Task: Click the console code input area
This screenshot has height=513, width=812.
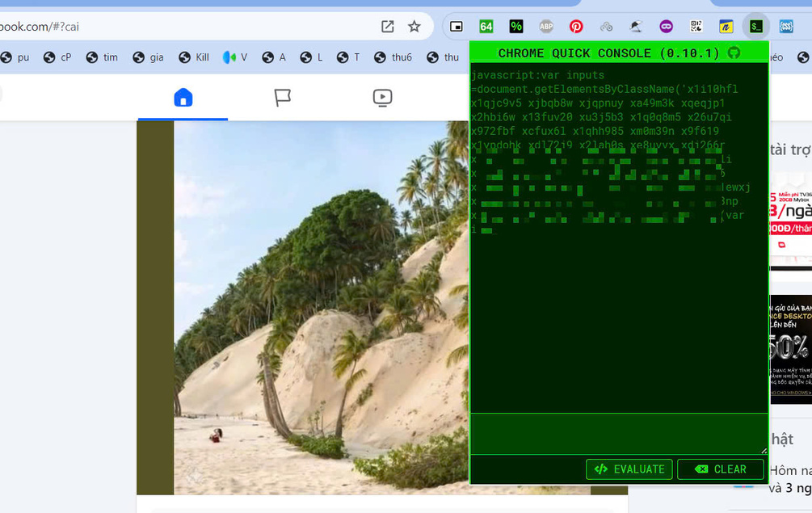Action: pos(619,434)
